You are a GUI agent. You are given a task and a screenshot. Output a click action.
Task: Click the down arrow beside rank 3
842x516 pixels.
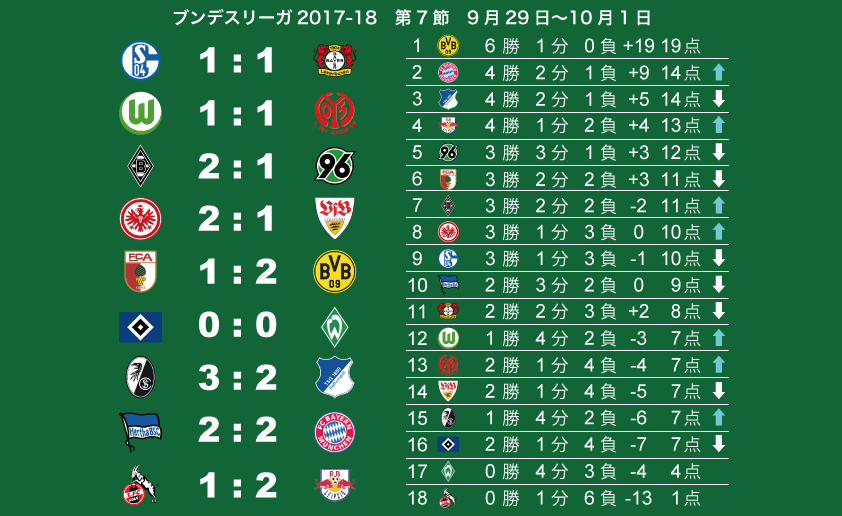pyautogui.click(x=719, y=99)
